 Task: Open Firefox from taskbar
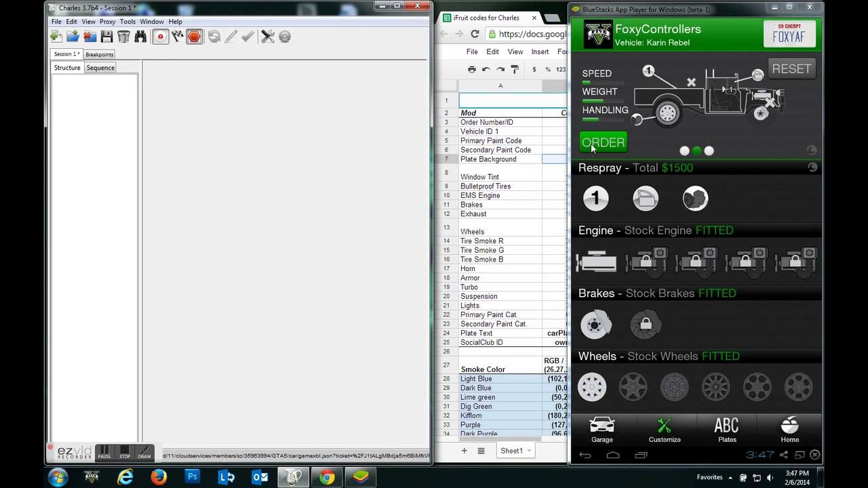click(x=159, y=477)
